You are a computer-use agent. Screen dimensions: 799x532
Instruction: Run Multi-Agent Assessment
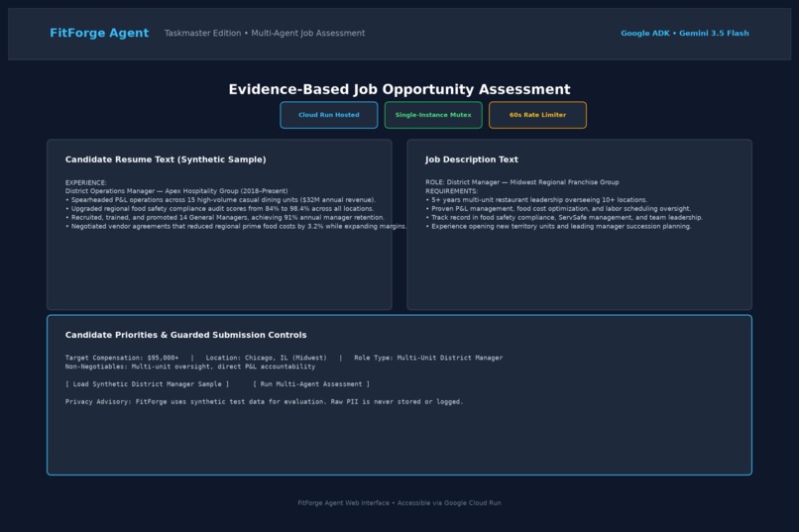(311, 384)
